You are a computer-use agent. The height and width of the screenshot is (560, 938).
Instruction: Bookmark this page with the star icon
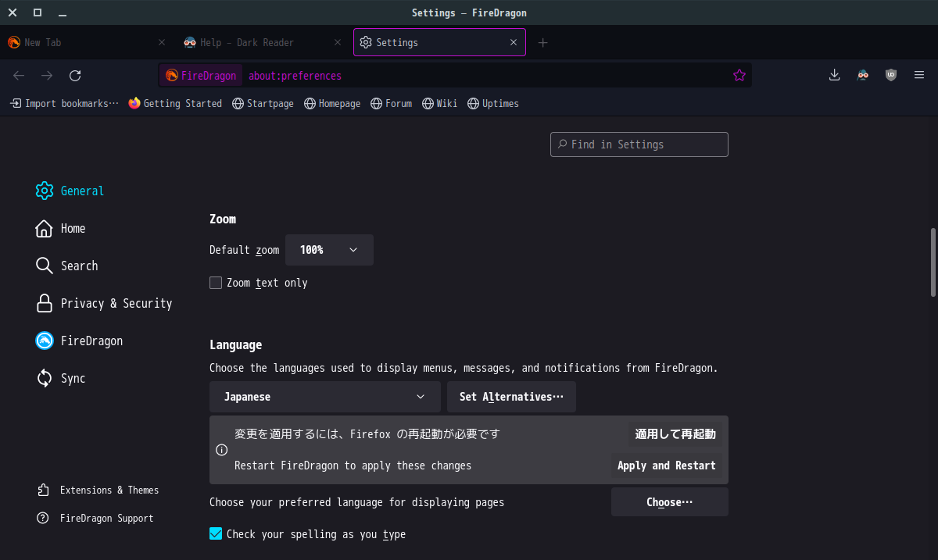tap(739, 76)
